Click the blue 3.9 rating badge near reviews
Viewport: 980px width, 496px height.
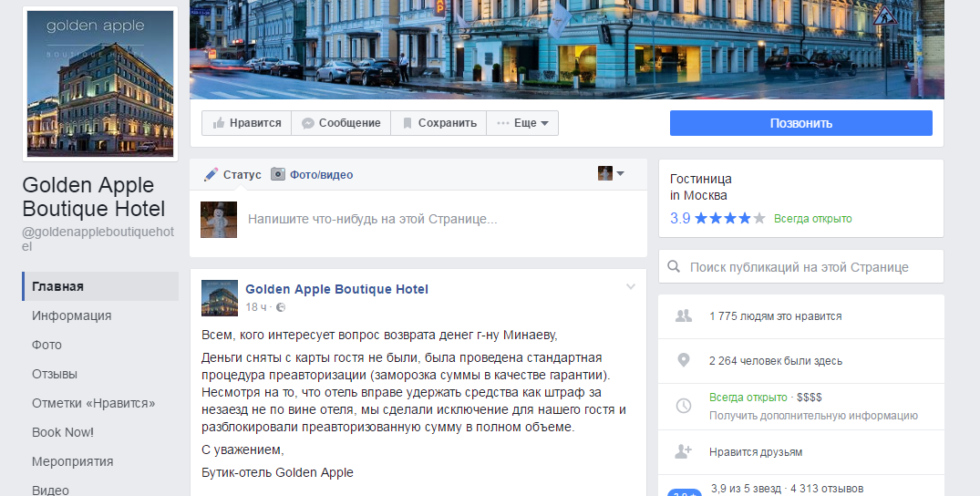tap(685, 492)
